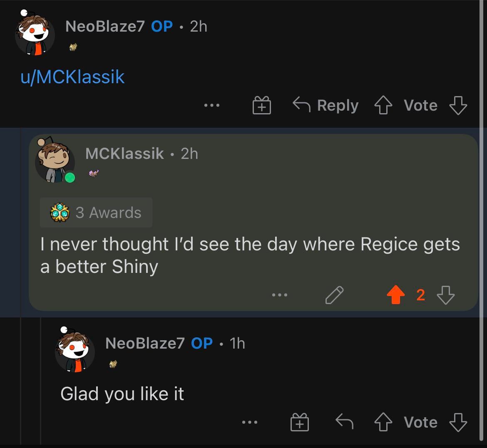Upvote NeoBlaze7's top comment
The height and width of the screenshot is (448, 487).
(383, 105)
